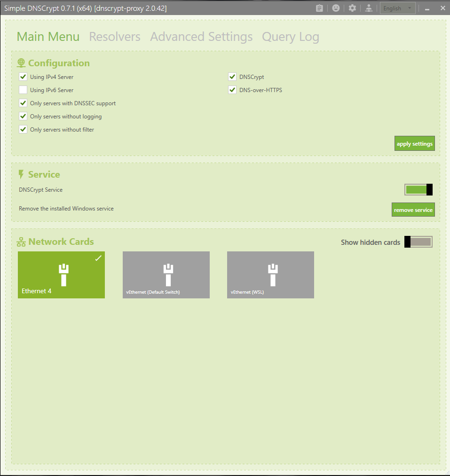The height and width of the screenshot is (476, 450).
Task: Click the person icon in title bar
Action: 369,8
